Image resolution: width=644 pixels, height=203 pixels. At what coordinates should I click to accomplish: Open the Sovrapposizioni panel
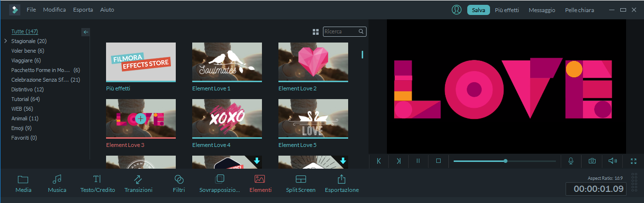tap(220, 184)
